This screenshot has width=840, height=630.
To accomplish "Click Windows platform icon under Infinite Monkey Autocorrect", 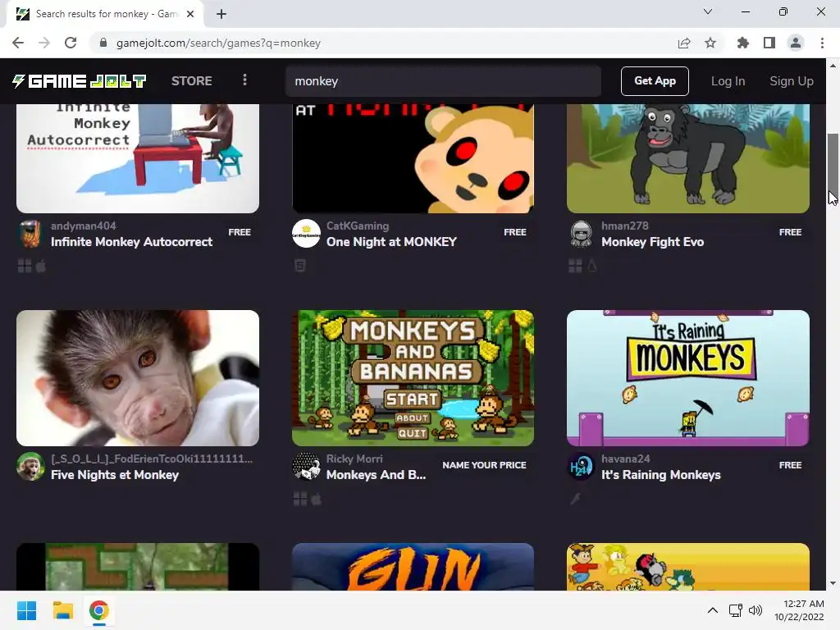I will (x=25, y=266).
